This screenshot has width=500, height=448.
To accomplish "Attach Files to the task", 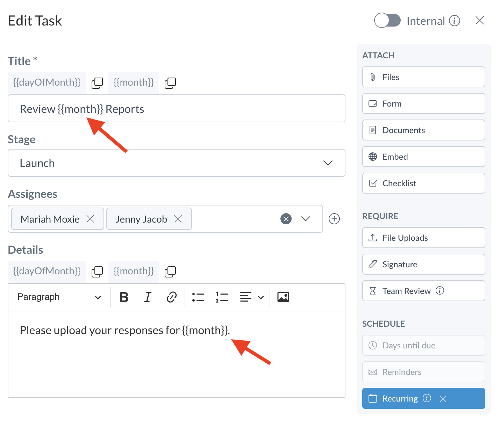I will (x=423, y=77).
